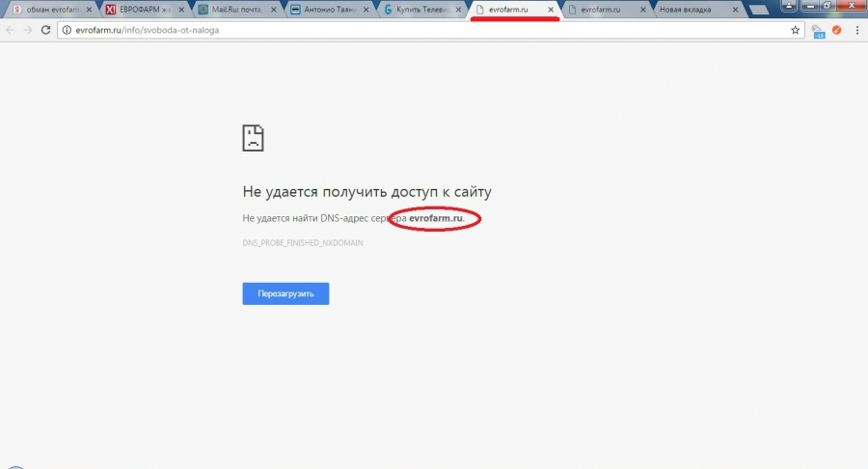This screenshot has width=868, height=469.
Task: Close the 'обман evrofarm' tab
Action: tap(89, 10)
